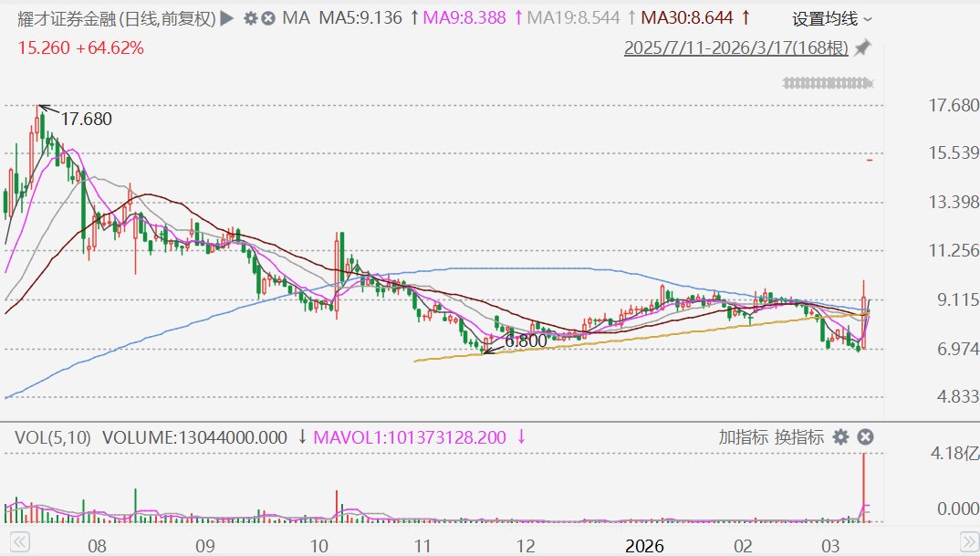Click the 6.800 low price marker on chart

pos(526,341)
